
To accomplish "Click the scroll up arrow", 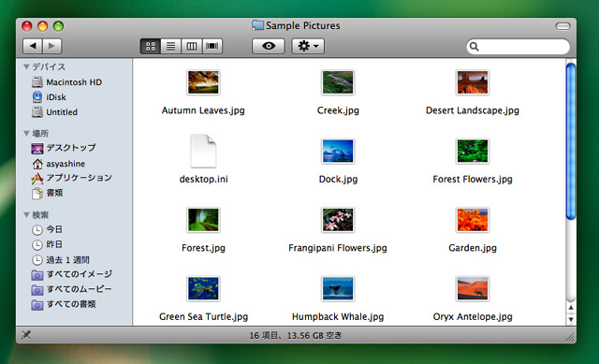I will point(571,308).
